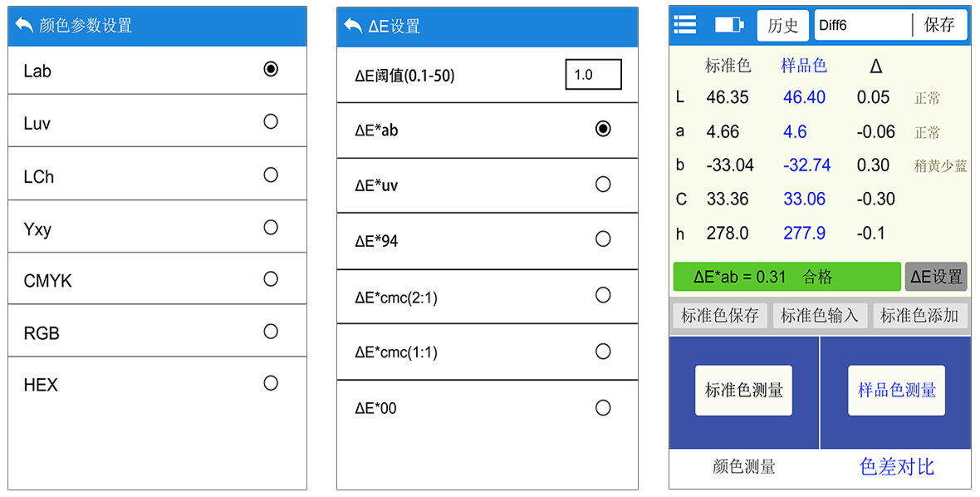Go back from 颜色参数设置 screen

click(x=24, y=25)
